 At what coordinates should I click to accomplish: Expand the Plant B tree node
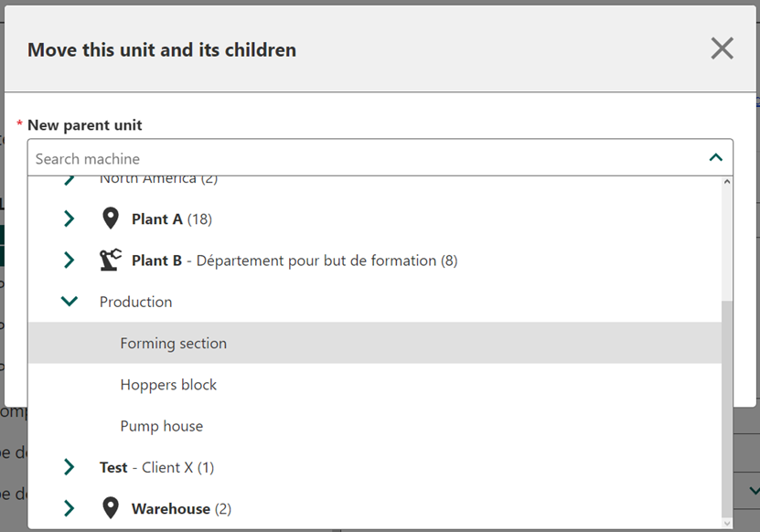pyautogui.click(x=69, y=261)
